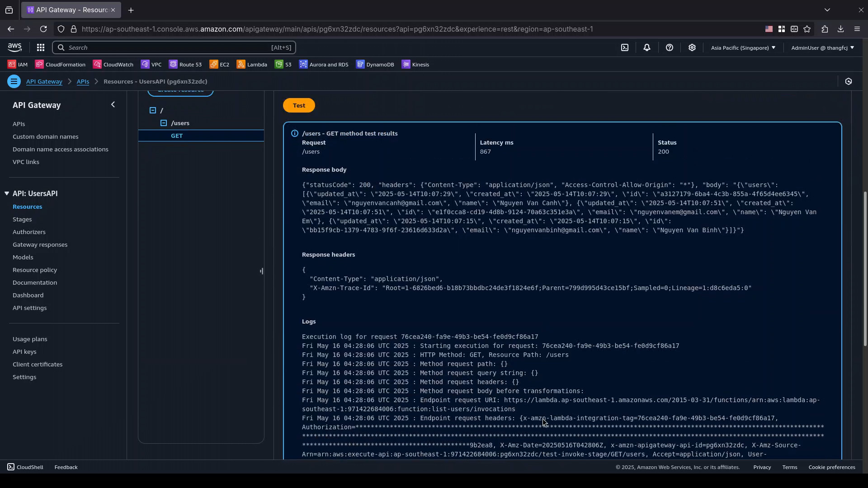Collapse the root / resource node
Viewport: 868px width, 488px height.
pos(153,110)
